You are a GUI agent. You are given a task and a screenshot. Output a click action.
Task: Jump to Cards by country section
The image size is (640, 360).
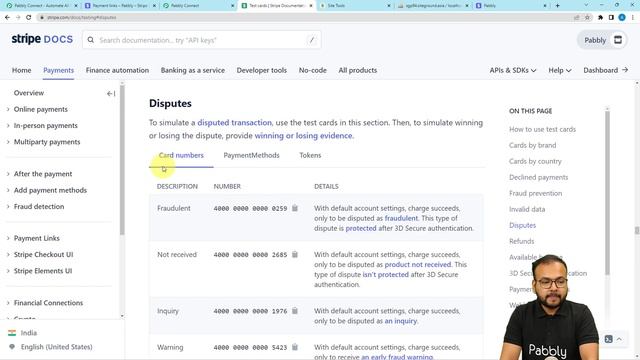pos(535,161)
